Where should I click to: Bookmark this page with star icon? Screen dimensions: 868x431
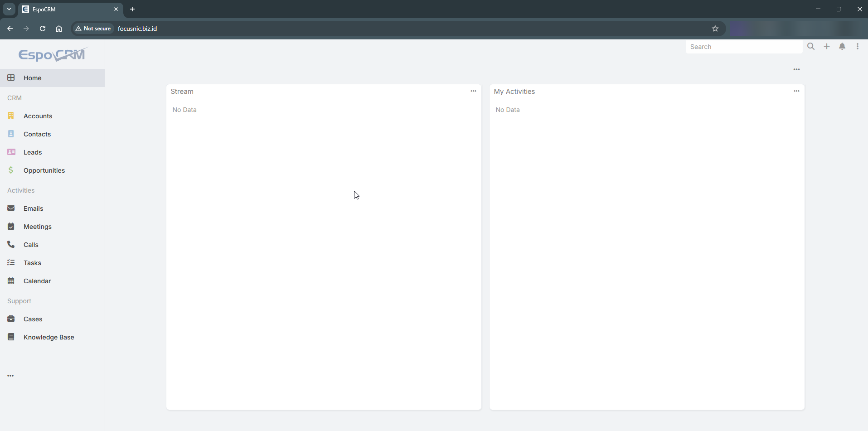point(715,29)
